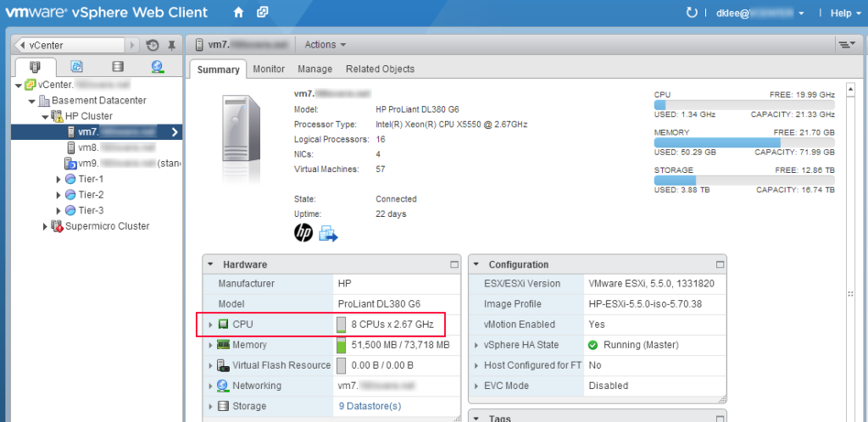The image size is (868, 422).
Task: Expand the Memory hardware row
Action: tap(210, 345)
